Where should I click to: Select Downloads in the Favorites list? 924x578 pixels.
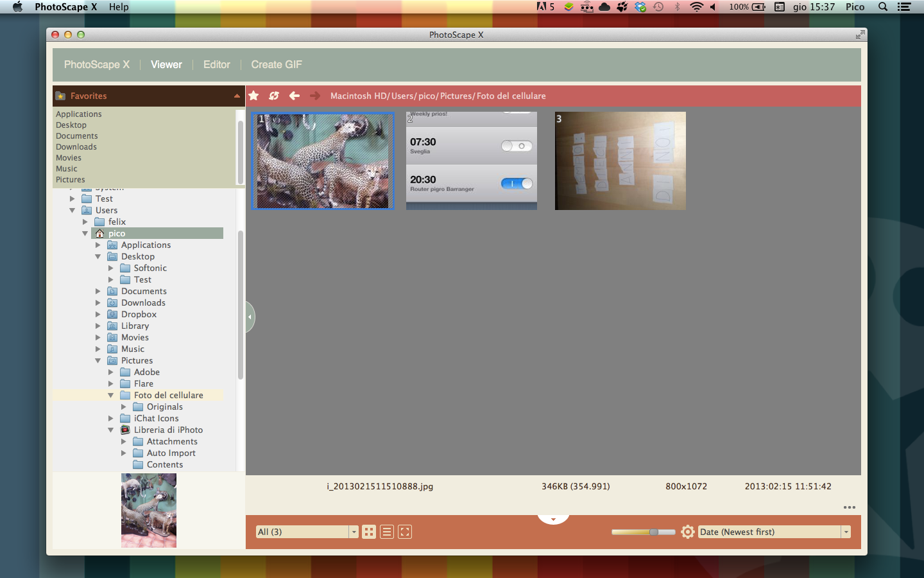76,147
